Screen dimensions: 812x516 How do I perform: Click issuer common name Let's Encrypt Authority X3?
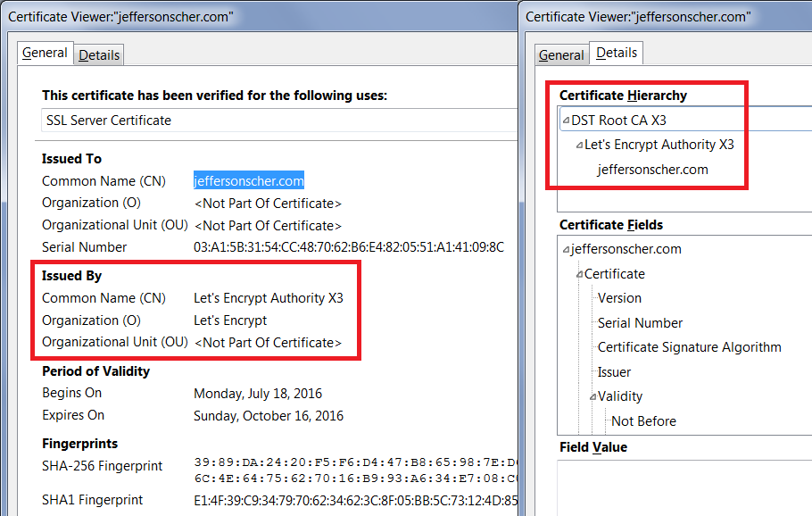click(x=269, y=298)
